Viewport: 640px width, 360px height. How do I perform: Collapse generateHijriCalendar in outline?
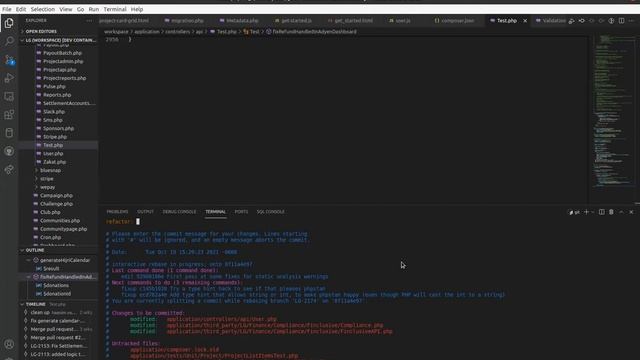[x=29, y=260]
